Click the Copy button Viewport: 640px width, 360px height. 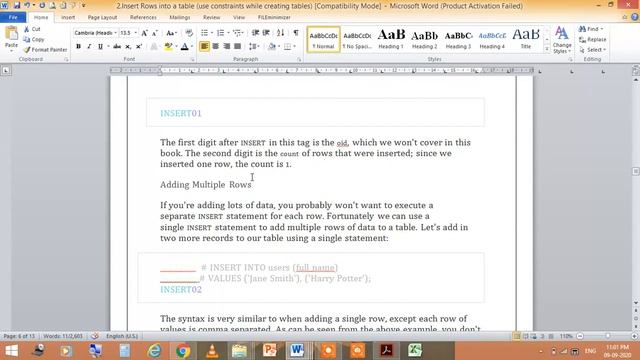(34, 40)
